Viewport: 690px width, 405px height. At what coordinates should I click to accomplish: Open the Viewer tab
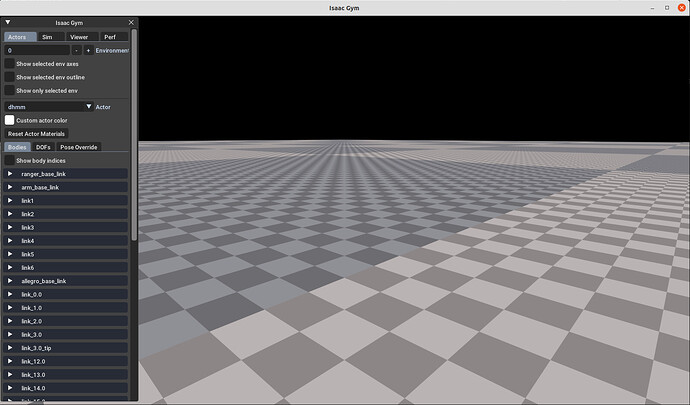[x=82, y=37]
